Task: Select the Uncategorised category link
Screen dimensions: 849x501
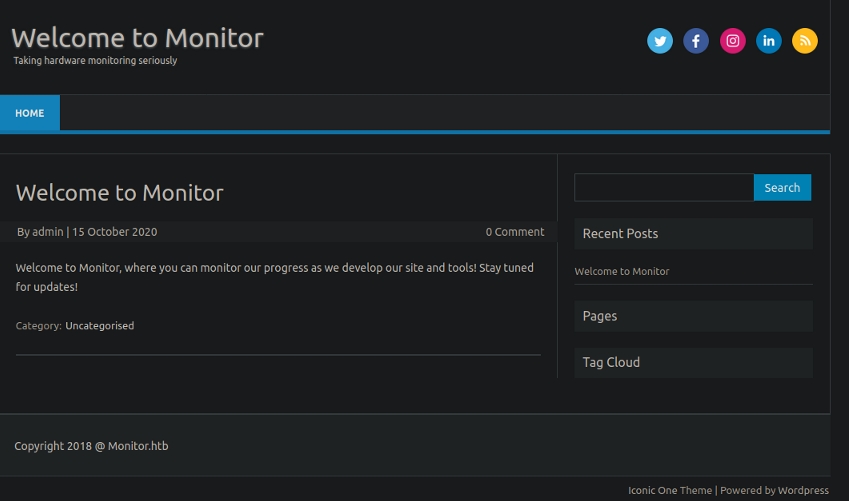Action: [99, 326]
